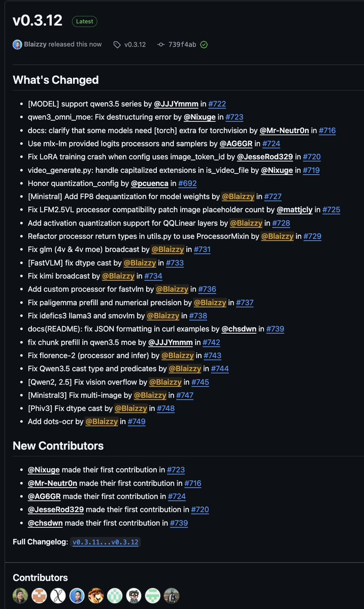Open @mattjcly's profile link
364x609 pixels.
coord(294,210)
